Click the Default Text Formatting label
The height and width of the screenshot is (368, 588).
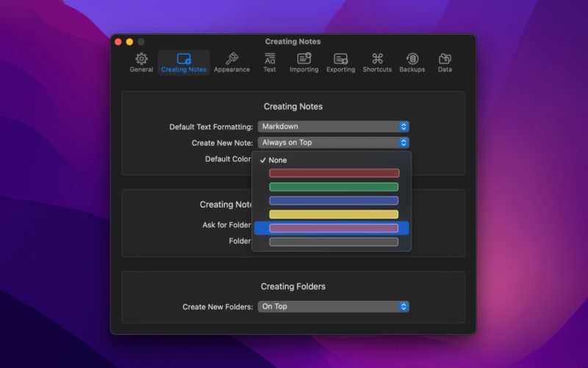click(211, 127)
